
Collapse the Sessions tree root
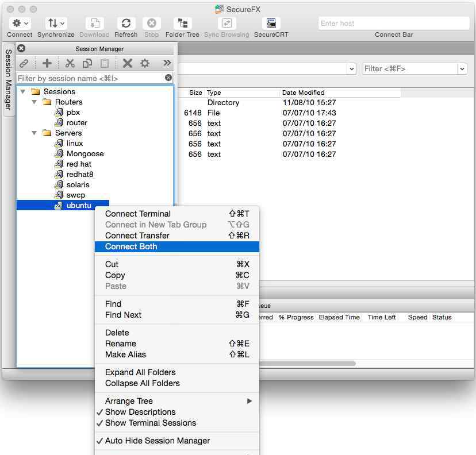[23, 91]
